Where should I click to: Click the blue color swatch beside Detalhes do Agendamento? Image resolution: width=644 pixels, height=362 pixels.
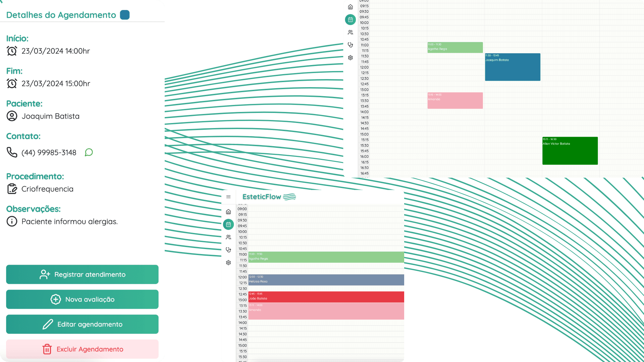[x=125, y=15]
